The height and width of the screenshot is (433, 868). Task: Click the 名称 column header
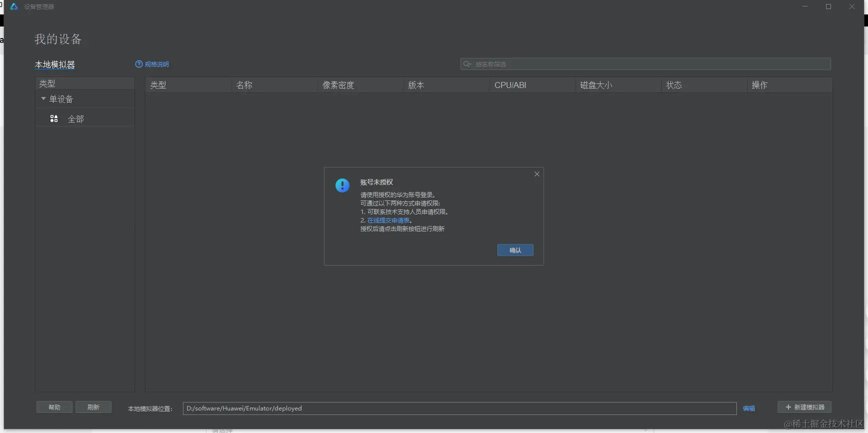click(x=274, y=85)
